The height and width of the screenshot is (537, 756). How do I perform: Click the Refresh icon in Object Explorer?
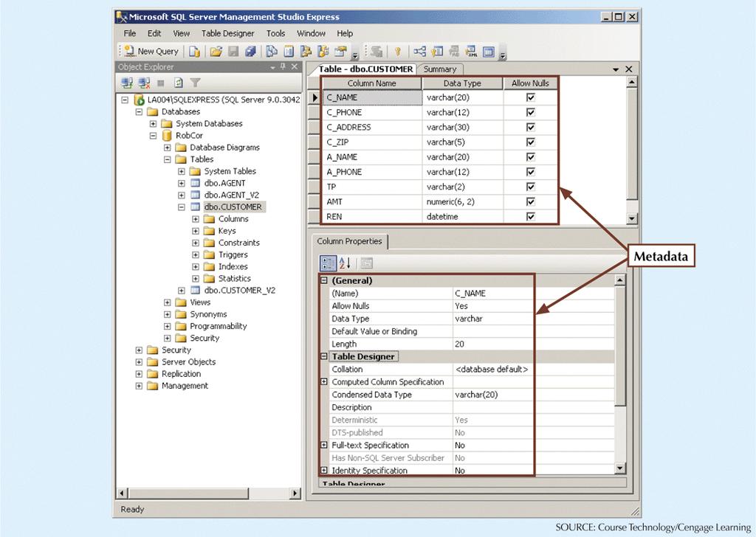tap(178, 83)
